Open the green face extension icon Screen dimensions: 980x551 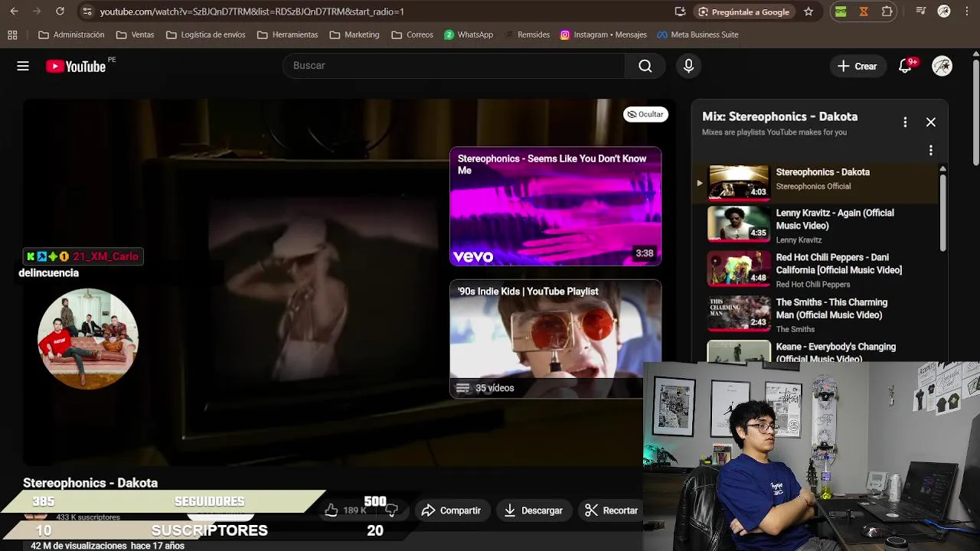pyautogui.click(x=841, y=11)
